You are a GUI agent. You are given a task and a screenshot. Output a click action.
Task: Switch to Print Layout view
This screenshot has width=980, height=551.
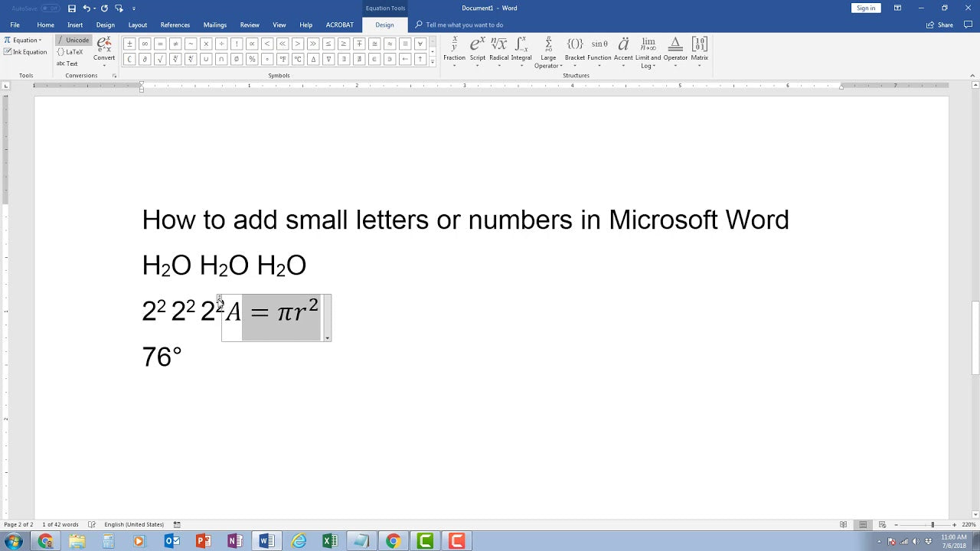tap(863, 524)
